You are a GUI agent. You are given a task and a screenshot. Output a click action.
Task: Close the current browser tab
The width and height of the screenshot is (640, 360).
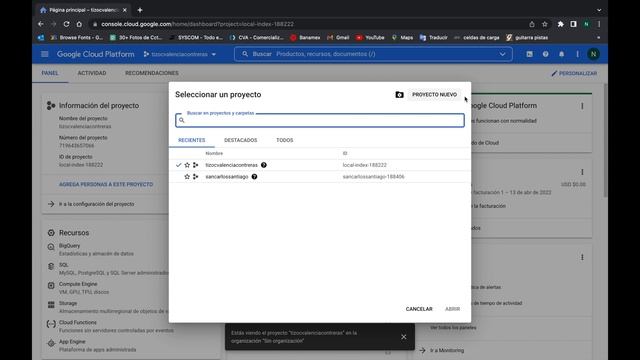[x=124, y=10]
